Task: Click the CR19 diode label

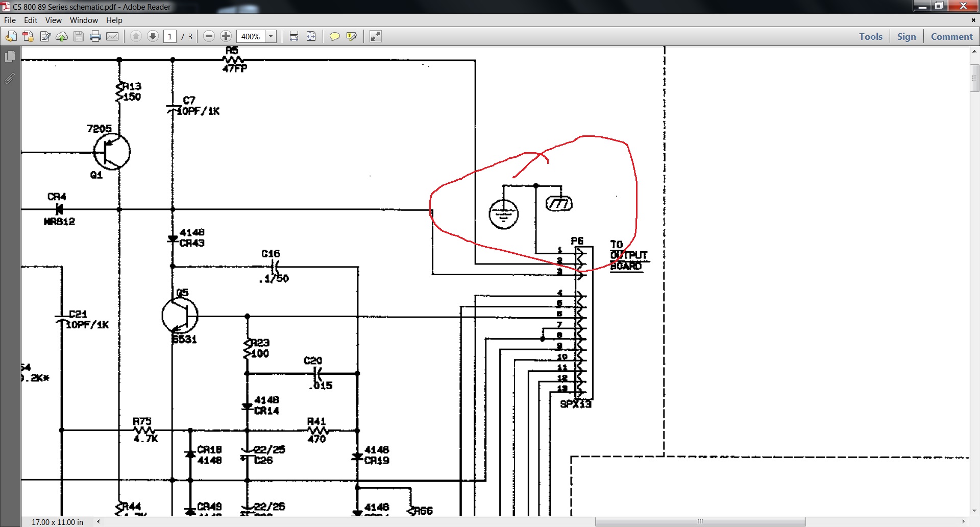Action: tap(377, 461)
